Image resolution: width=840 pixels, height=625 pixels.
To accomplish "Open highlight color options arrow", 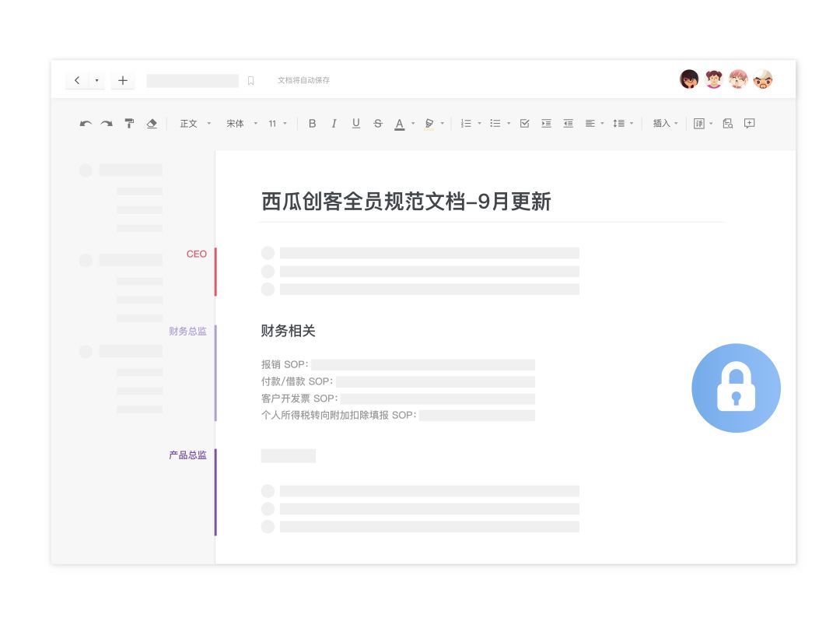I will pos(443,124).
